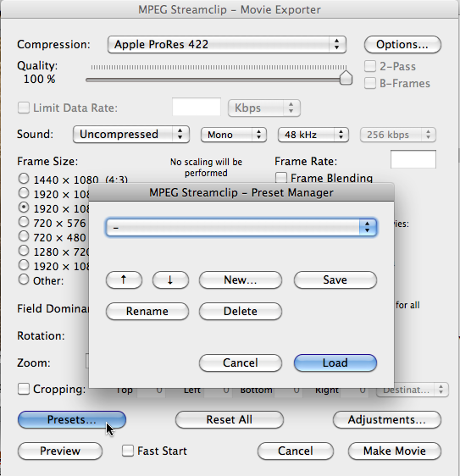Choose the 720 × 480 frame size radio

pos(24,236)
